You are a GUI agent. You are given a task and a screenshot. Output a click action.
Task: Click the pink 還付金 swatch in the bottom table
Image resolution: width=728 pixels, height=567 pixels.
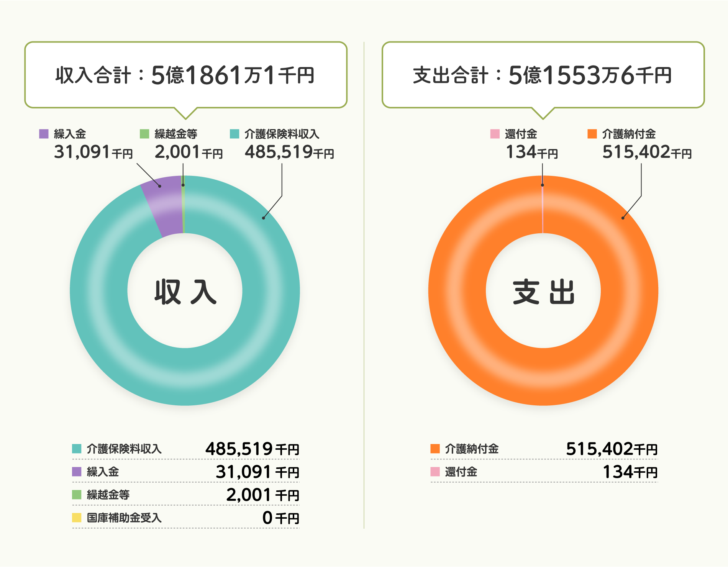pos(435,472)
